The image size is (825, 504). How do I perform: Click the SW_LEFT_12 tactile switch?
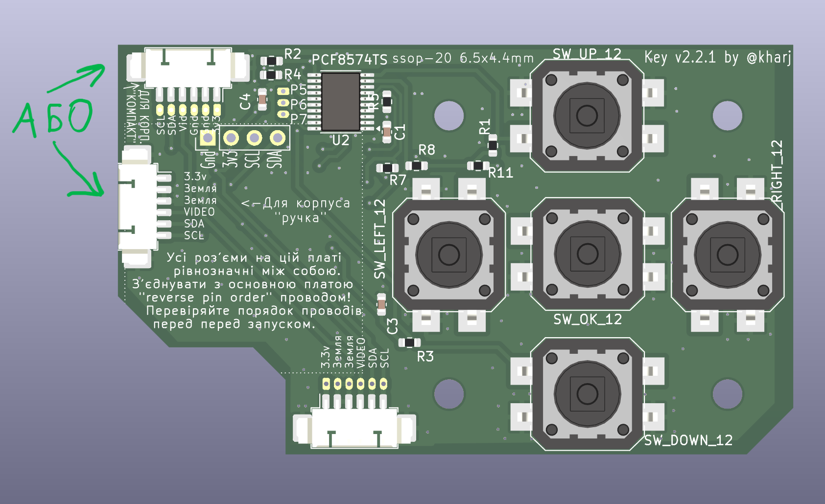[x=448, y=254]
